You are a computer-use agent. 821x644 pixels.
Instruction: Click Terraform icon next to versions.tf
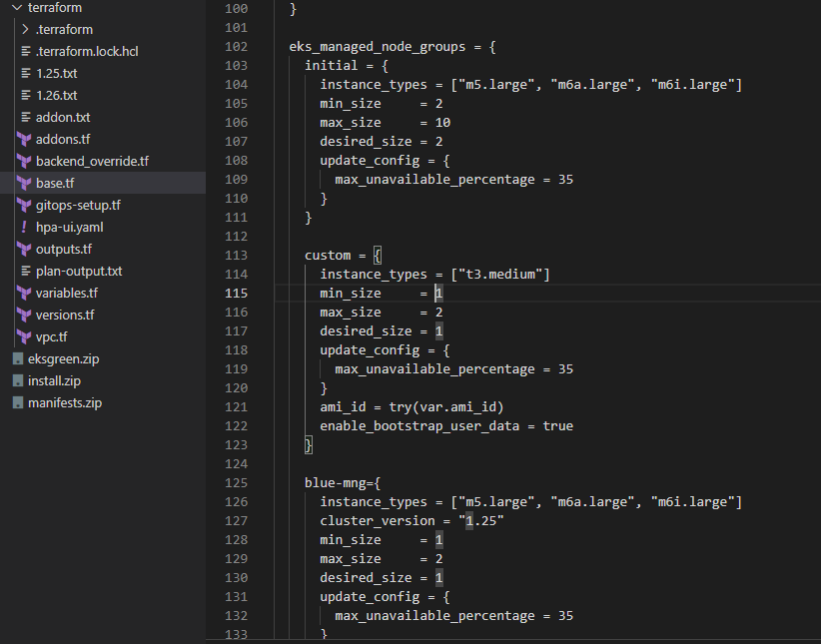(24, 316)
